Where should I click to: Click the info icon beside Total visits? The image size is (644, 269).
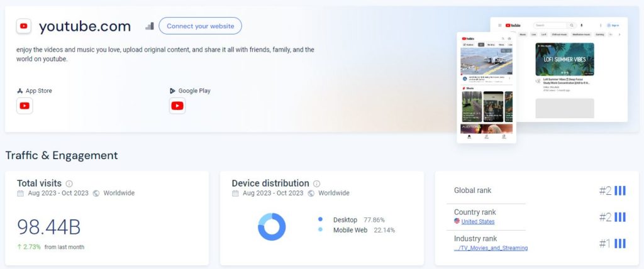[69, 184]
